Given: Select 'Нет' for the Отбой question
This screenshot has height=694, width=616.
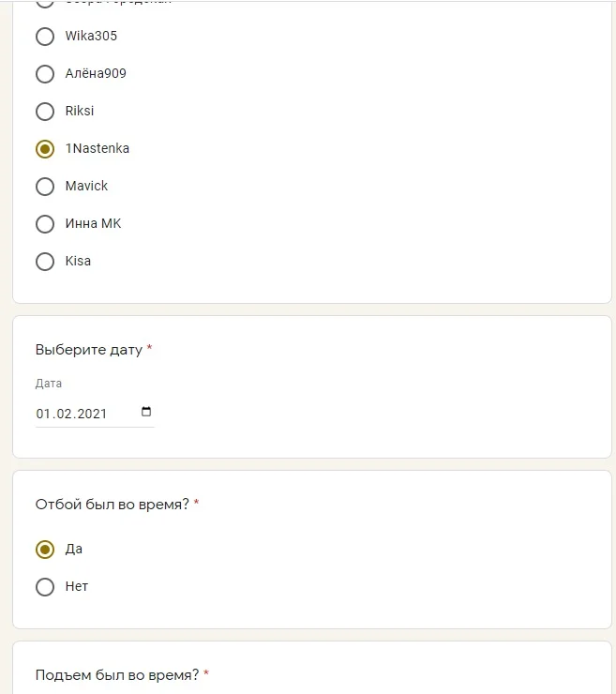Looking at the screenshot, I should click(45, 587).
